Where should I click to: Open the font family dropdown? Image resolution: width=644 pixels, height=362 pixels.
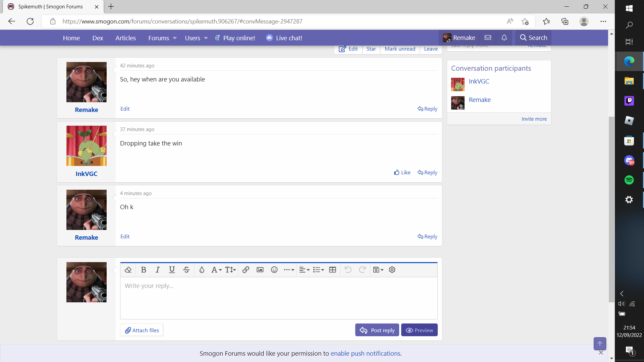(x=216, y=270)
